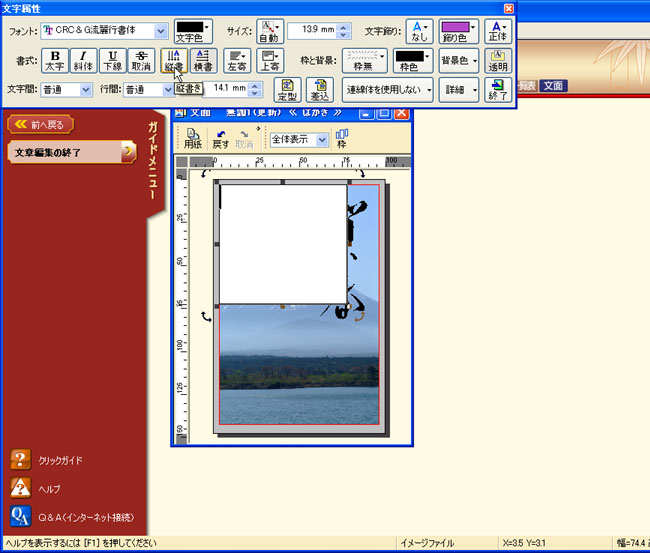The image size is (650, 553).
Task: Click the 終了 exit icon
Action: point(498,89)
